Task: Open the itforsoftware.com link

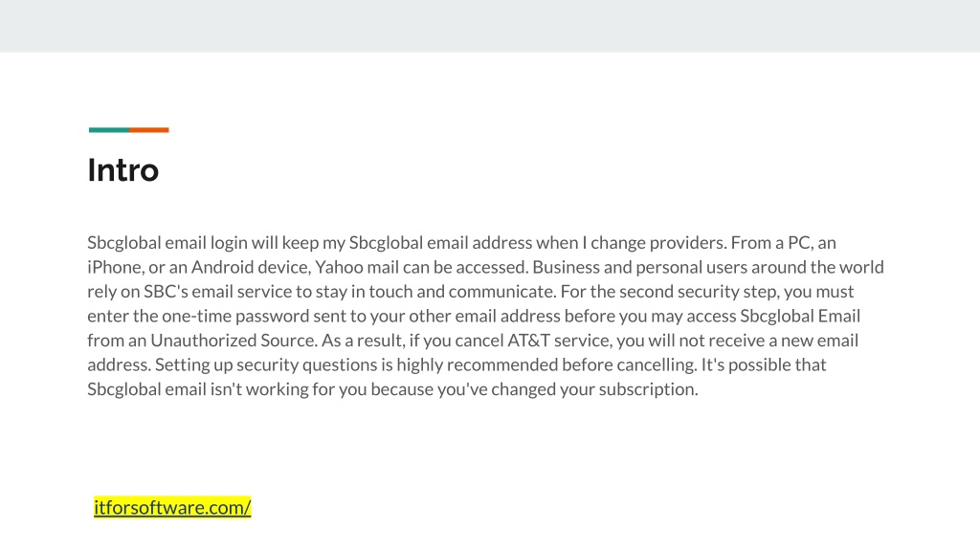Action: pos(172,507)
